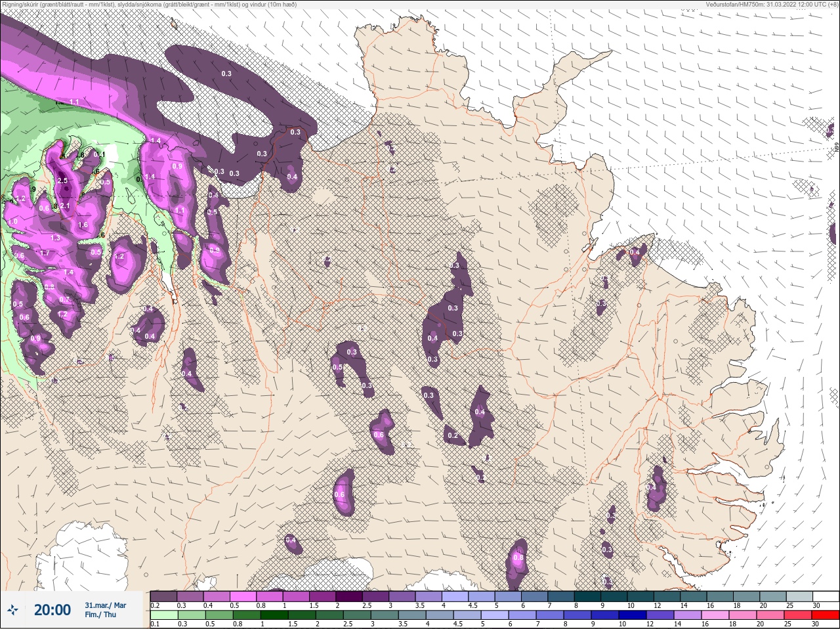The image size is (840, 629).
Task: Pick the top-row legend swatch between 0.2 and 0.3
Action: [163, 596]
